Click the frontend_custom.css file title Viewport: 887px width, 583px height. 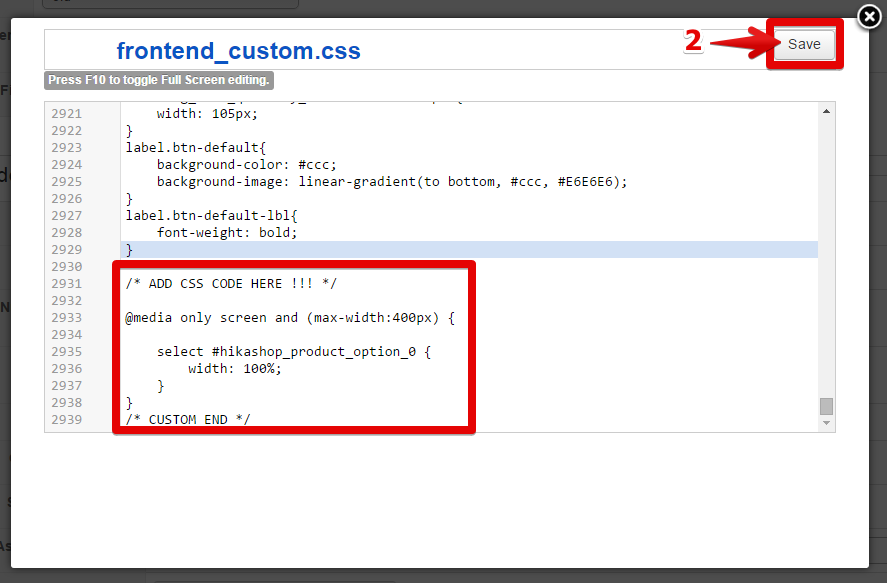tap(238, 51)
